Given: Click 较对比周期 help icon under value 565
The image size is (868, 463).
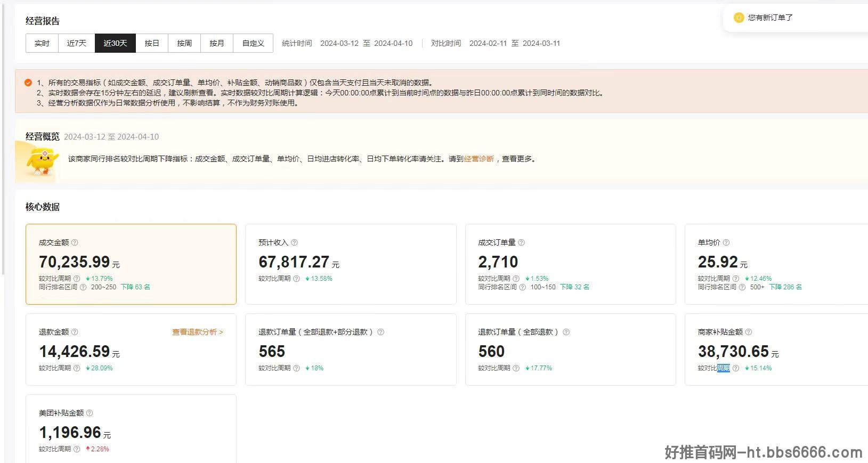Looking at the screenshot, I should pos(296,368).
